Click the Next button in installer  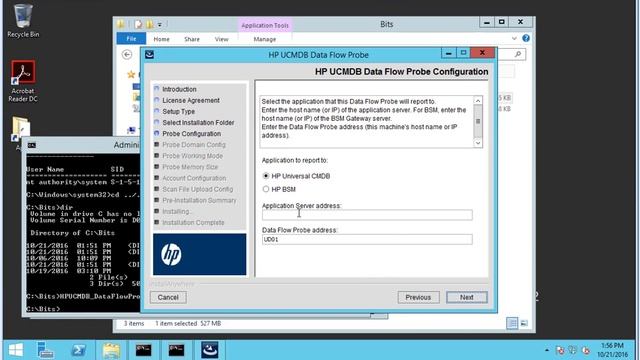[467, 297]
